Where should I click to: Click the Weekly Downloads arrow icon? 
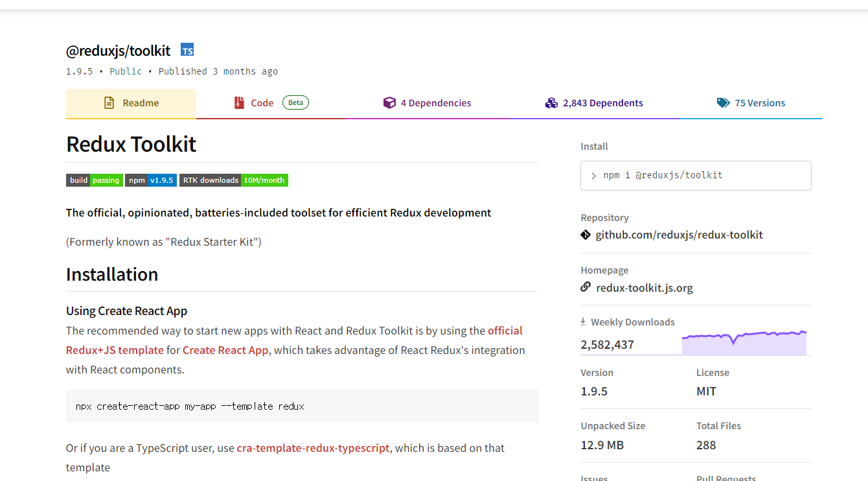[x=583, y=322]
